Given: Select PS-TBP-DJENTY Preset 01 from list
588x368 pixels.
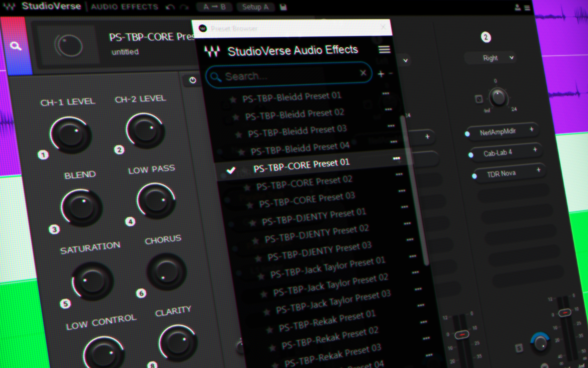Looking at the screenshot, I should click(x=314, y=217).
